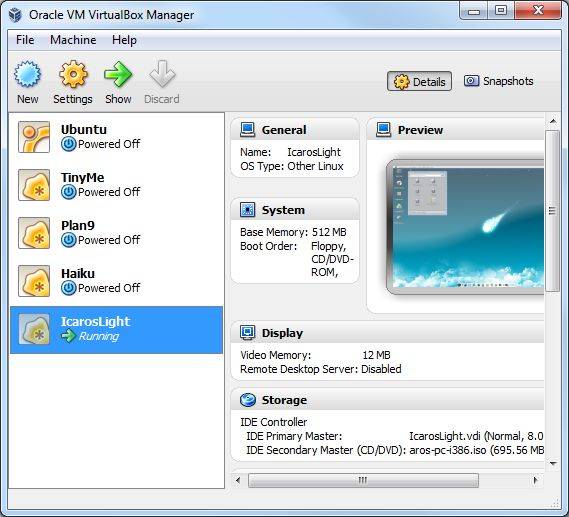
Task: Click the '12 MB' video memory value
Action: [376, 355]
